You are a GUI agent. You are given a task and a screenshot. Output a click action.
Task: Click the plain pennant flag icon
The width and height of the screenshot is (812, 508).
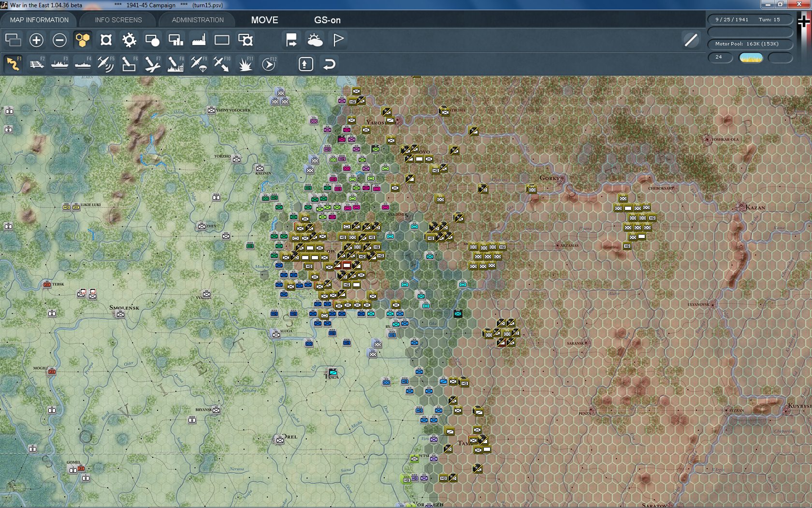pos(338,40)
